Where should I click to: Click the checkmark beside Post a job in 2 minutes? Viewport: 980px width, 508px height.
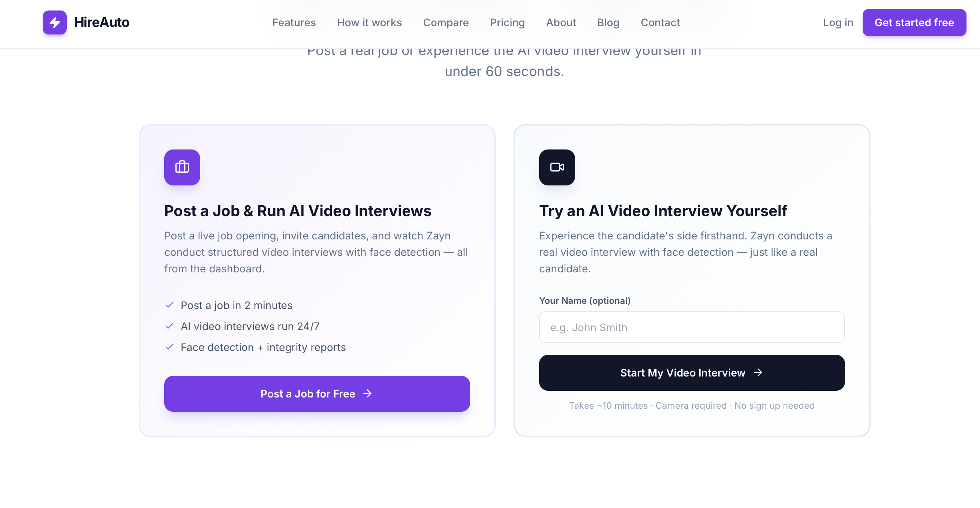point(170,305)
